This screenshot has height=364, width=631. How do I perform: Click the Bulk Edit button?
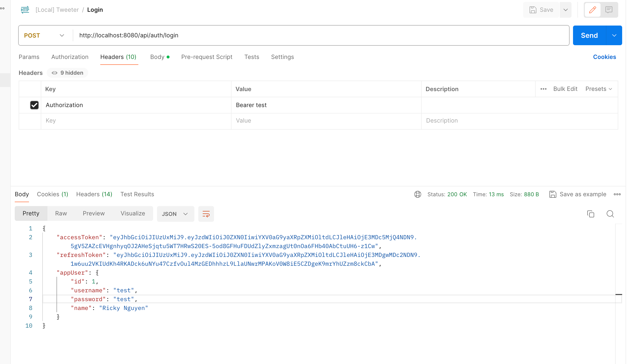565,89
